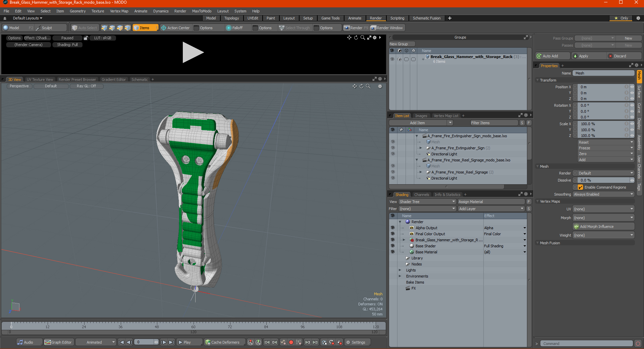Step to next frame
Screen dimensions: 644x349
(x=163, y=342)
